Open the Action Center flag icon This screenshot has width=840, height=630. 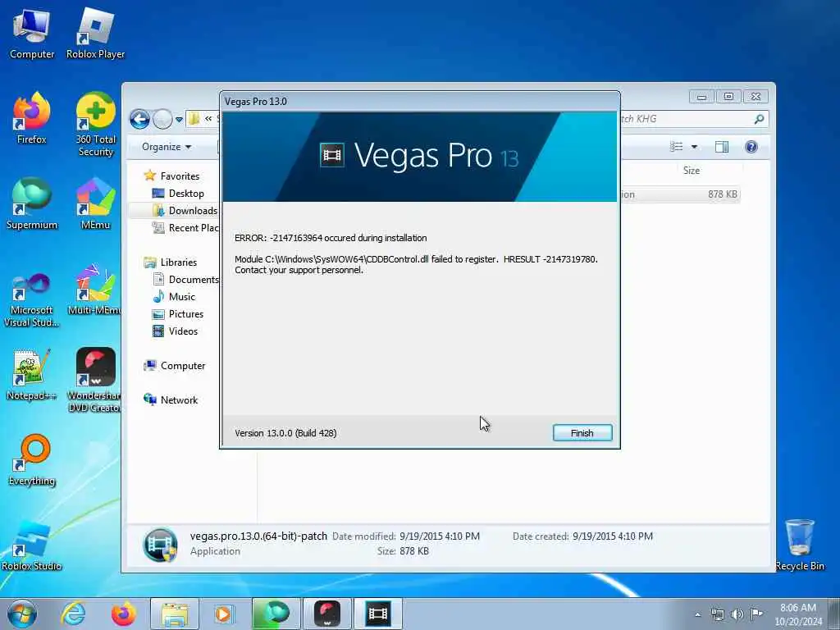pos(756,614)
